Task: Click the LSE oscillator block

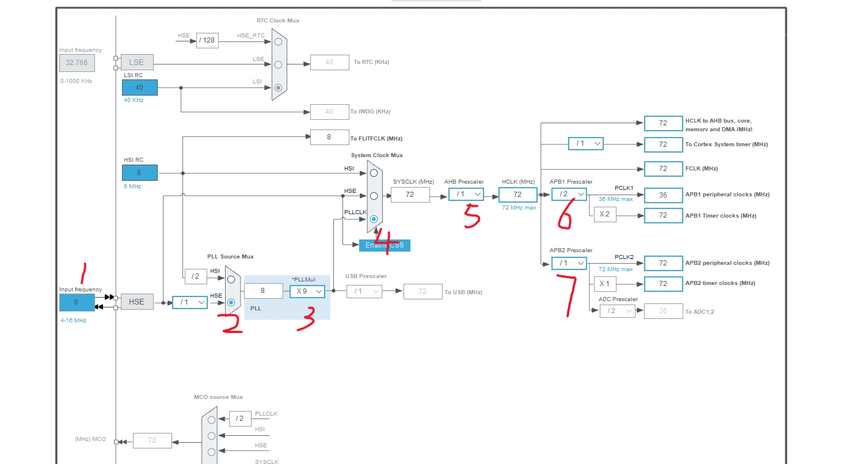Action: (137, 62)
